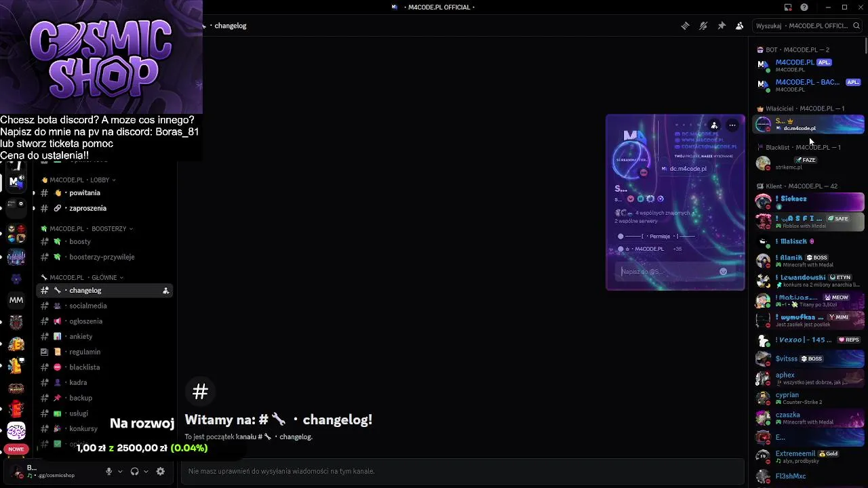
Task: Open the powitania channel
Action: tap(105, 193)
